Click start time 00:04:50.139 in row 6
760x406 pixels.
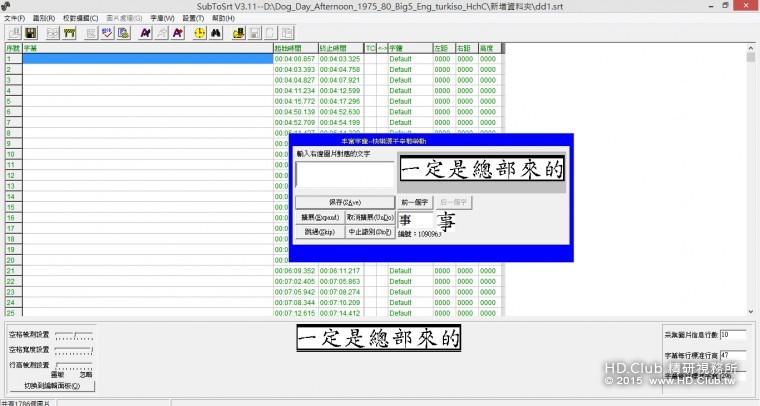(x=295, y=112)
